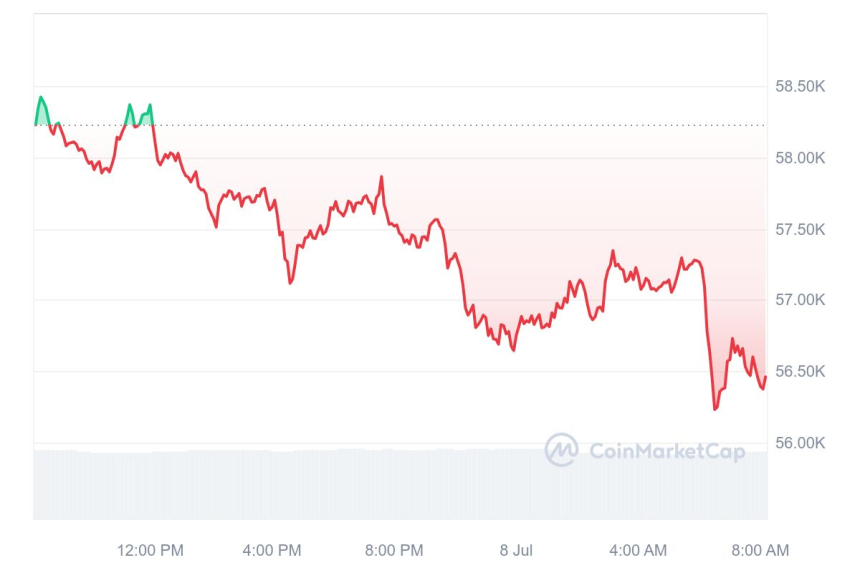Select the 57.50K price axis label

800,229
